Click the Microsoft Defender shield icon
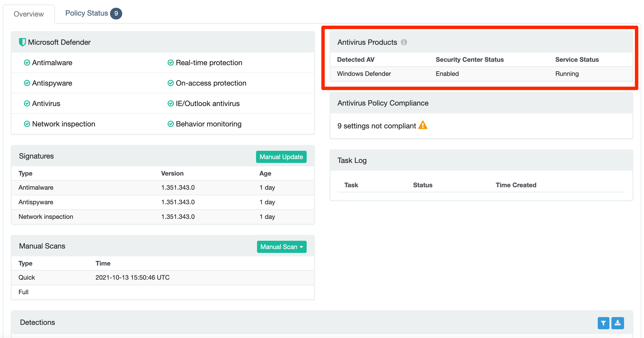This screenshot has height=338, width=644. [x=22, y=42]
